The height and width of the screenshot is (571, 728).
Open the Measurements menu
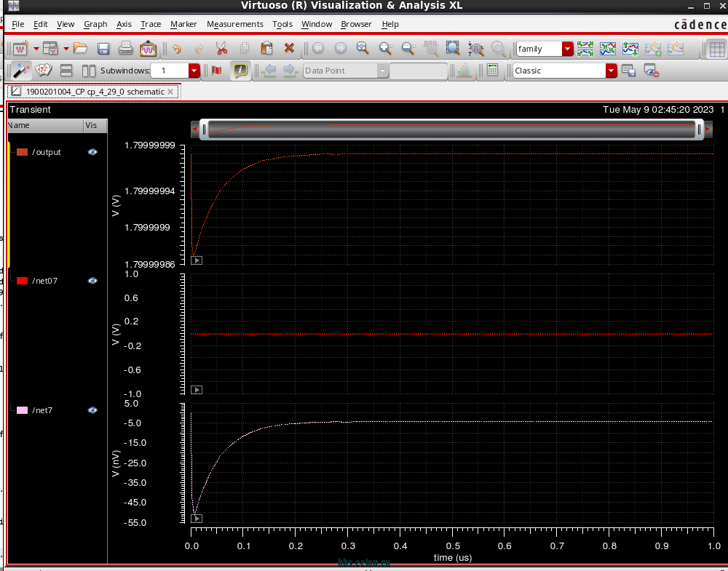point(234,24)
